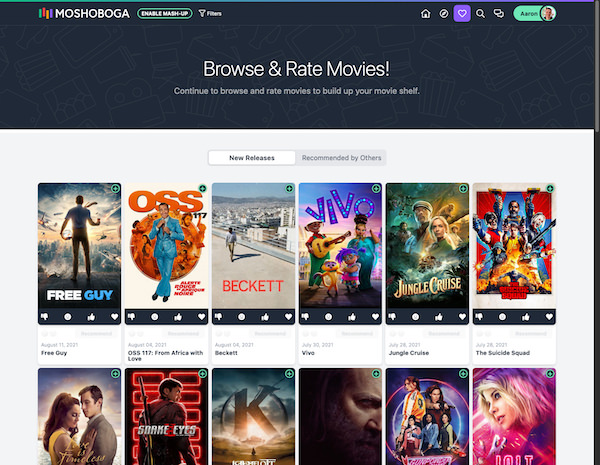Thumbs up Jungle Cruise
The image size is (600, 465).
pyautogui.click(x=439, y=317)
